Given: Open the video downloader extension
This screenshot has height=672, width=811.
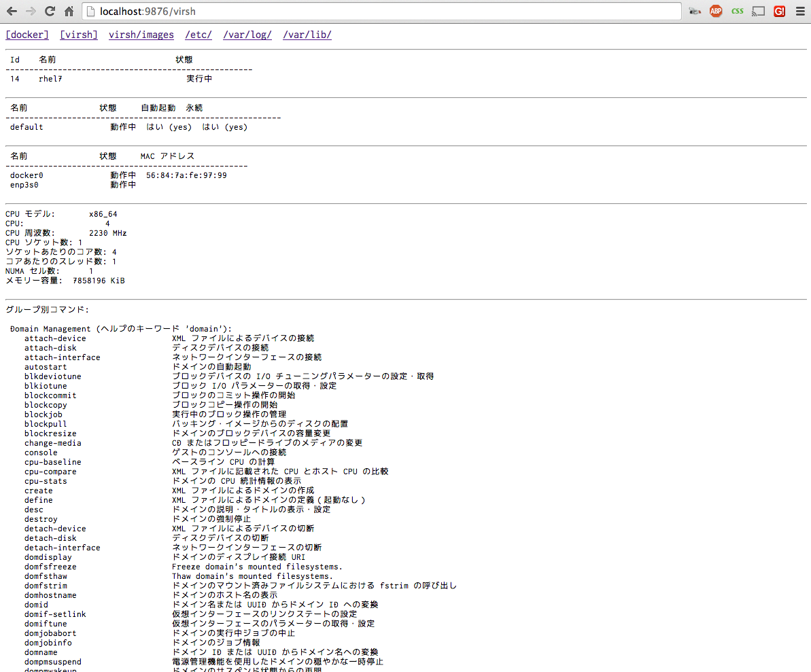Looking at the screenshot, I should click(x=695, y=11).
